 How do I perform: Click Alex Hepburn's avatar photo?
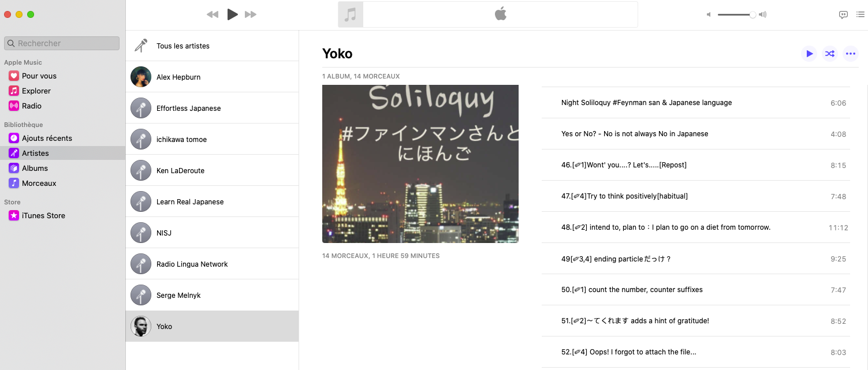click(141, 77)
